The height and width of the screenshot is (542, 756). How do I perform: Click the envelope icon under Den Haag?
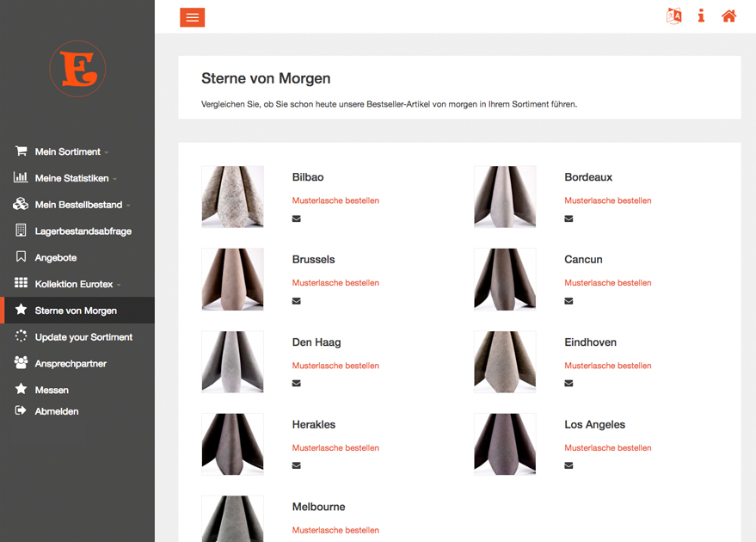tap(297, 384)
